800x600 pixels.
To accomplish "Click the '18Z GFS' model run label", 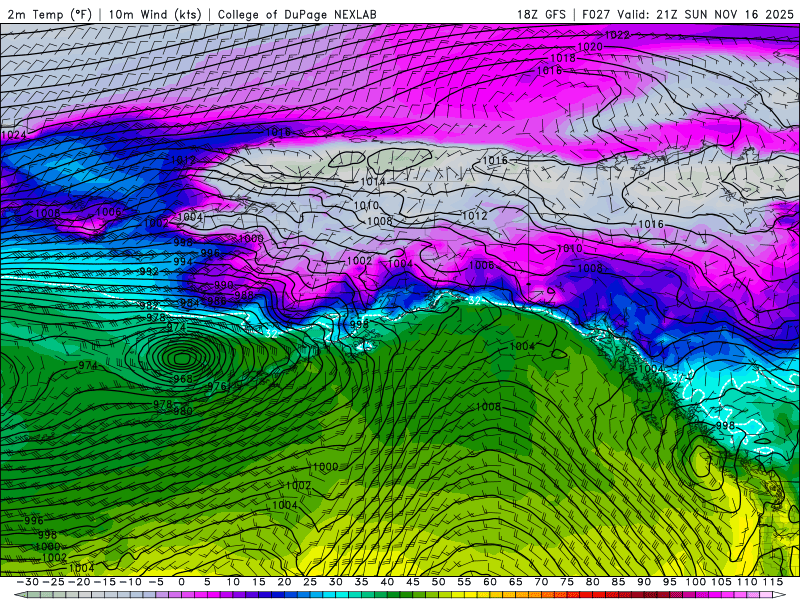I will pyautogui.click(x=541, y=14).
